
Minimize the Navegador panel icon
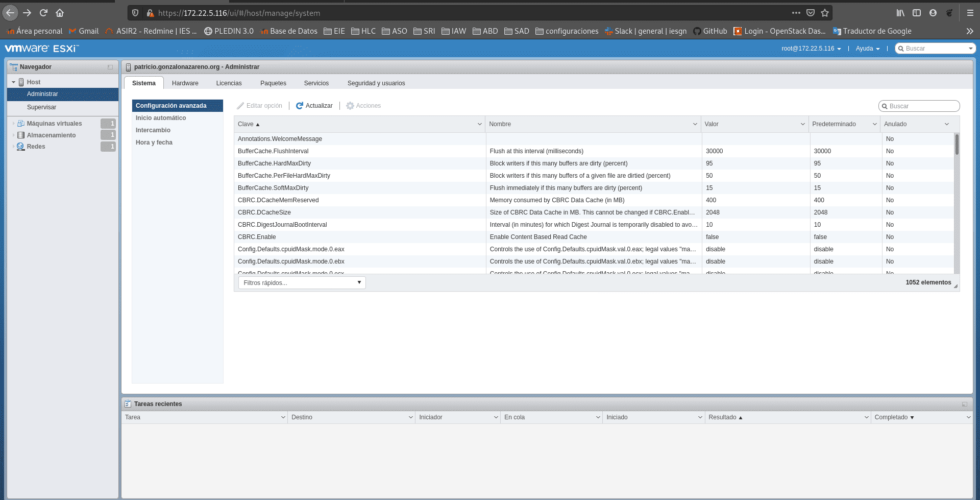point(110,67)
